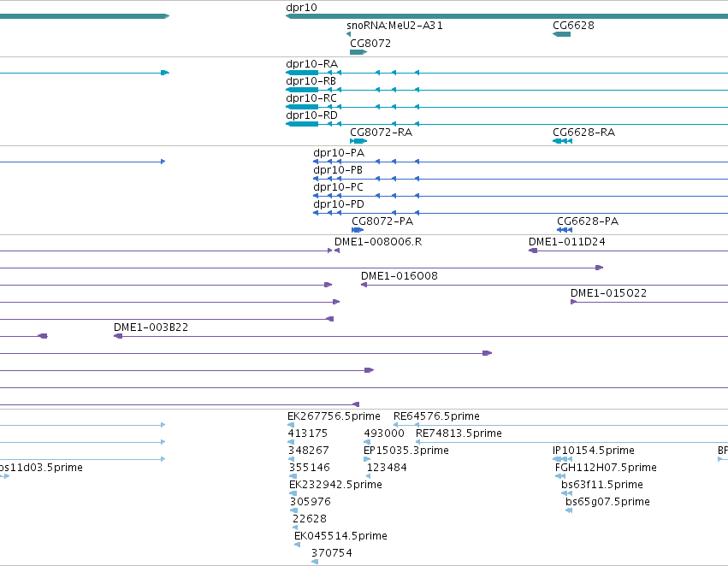Click the CG6628-RA transcript arrow glyph
The image size is (728, 566).
click(x=562, y=141)
